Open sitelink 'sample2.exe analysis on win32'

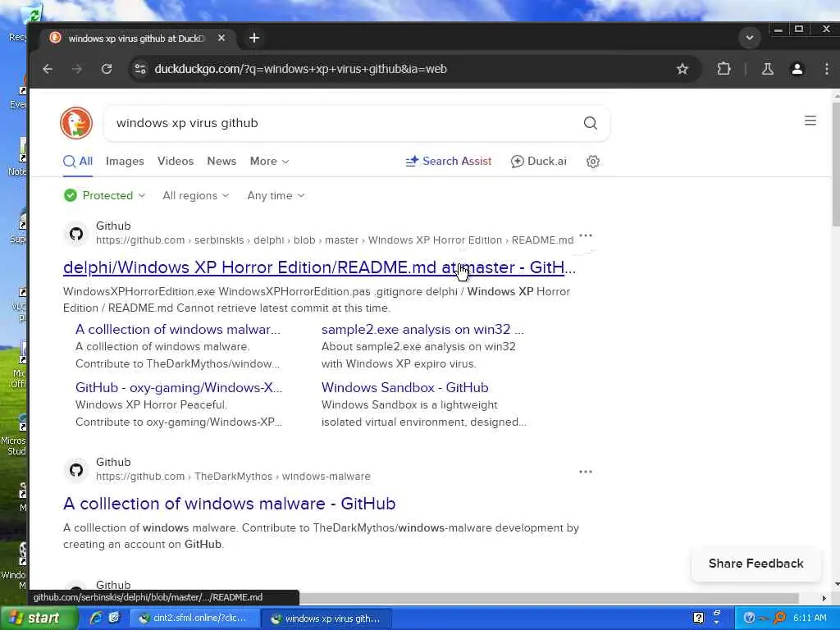point(422,330)
